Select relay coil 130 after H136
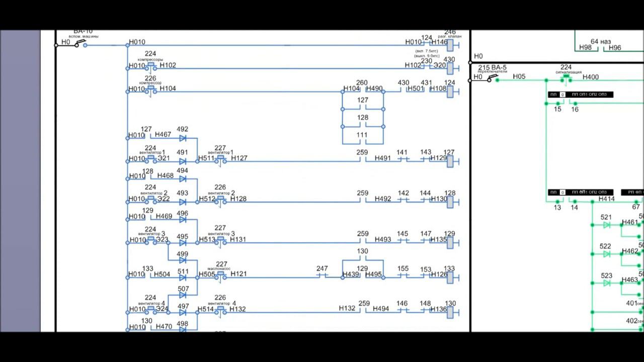The height and width of the screenshot is (362, 644). pyautogui.click(x=450, y=312)
